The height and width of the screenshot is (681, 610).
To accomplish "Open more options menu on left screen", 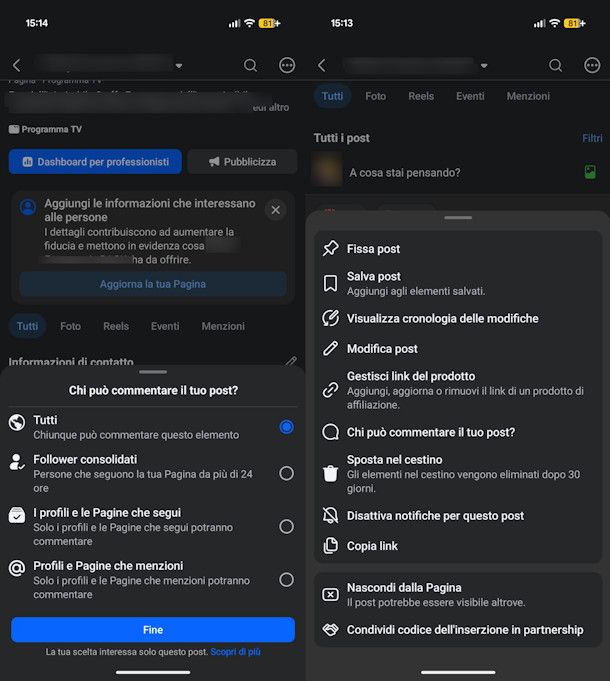I will pos(287,66).
